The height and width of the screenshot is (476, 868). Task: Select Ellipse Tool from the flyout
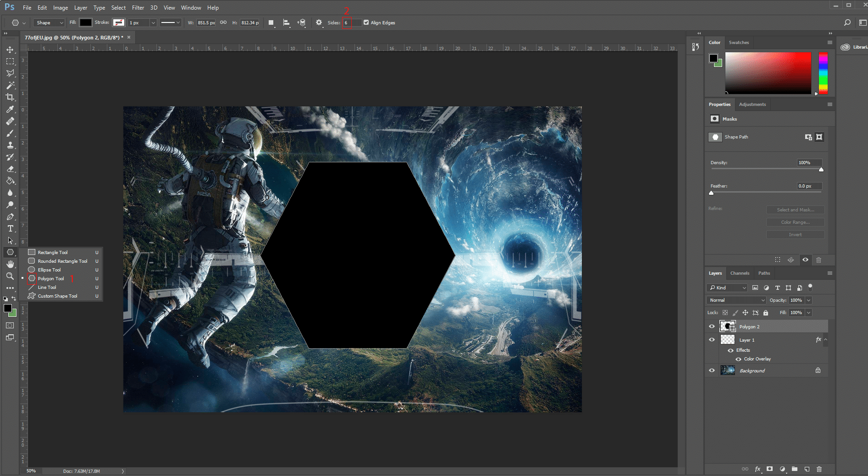[x=49, y=270]
